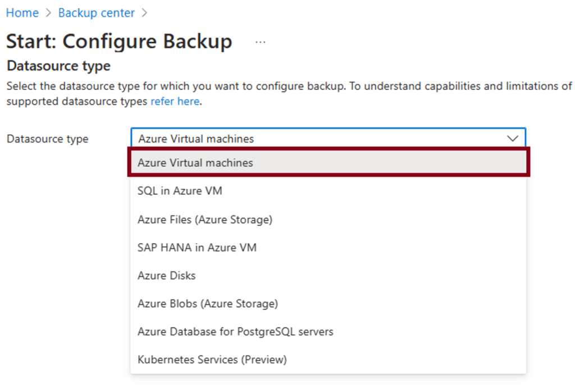This screenshot has height=392, width=575.
Task: Choose Azure Database for PostgreSQL servers
Action: coord(328,331)
